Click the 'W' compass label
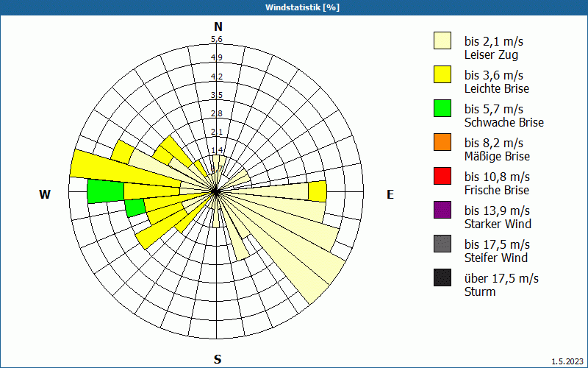 coord(45,194)
